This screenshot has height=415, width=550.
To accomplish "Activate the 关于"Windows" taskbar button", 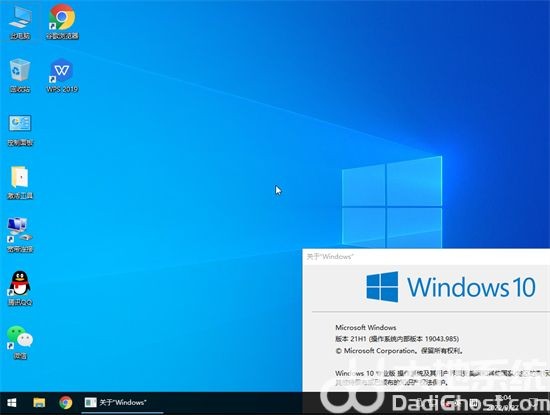I will [122, 403].
